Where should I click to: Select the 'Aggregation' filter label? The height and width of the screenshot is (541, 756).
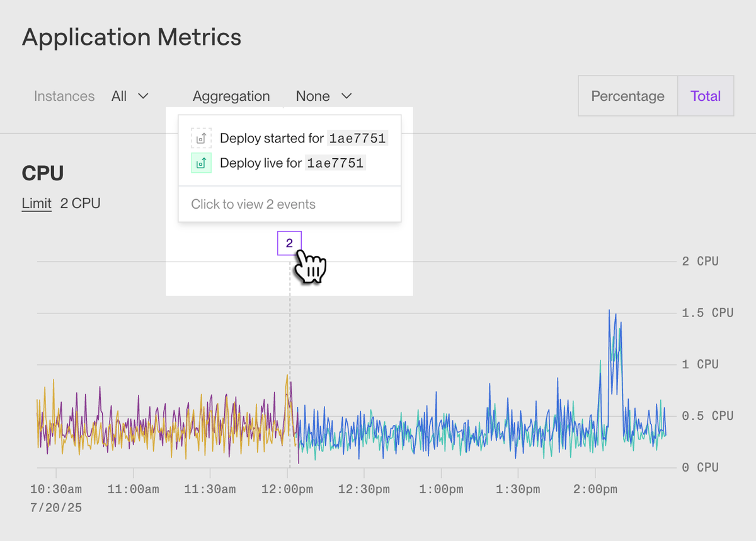tap(231, 96)
